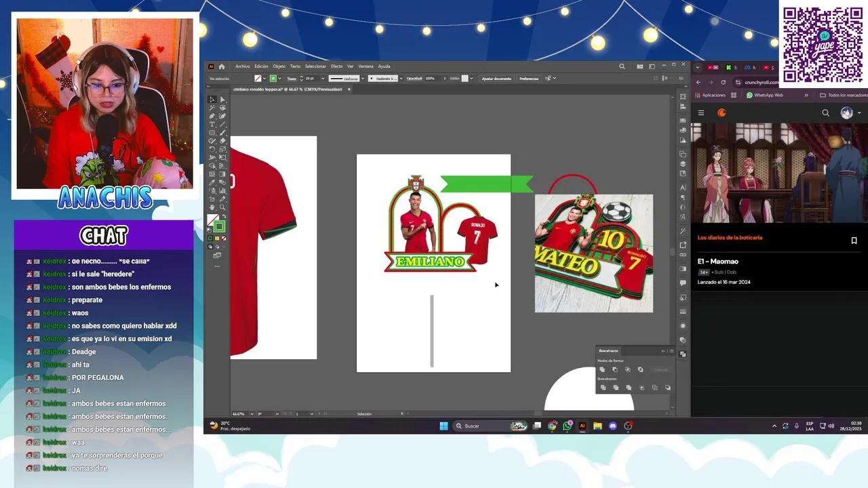This screenshot has height=488, width=868.
Task: Select the Shape Builder tool
Action: click(212, 165)
